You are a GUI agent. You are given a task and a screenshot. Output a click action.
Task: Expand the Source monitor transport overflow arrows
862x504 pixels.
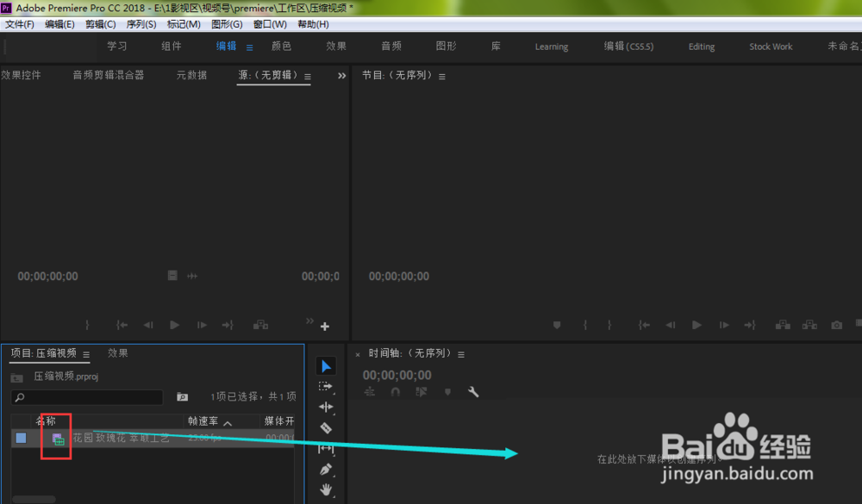point(309,320)
